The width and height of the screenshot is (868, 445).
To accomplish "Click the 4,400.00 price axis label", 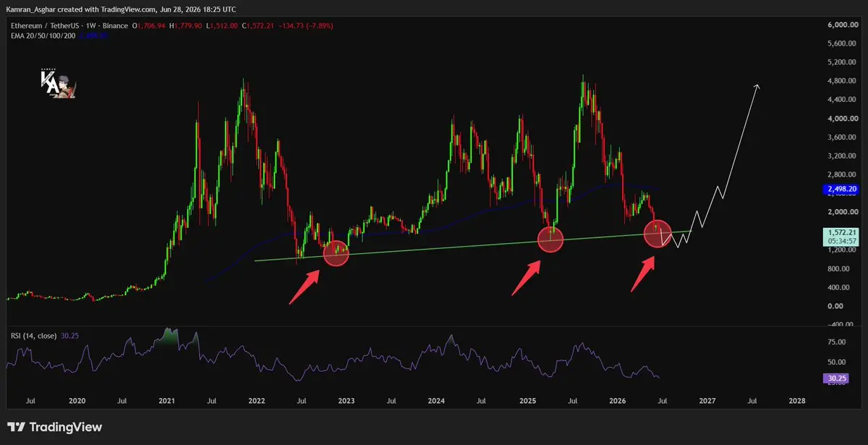I will (841, 100).
